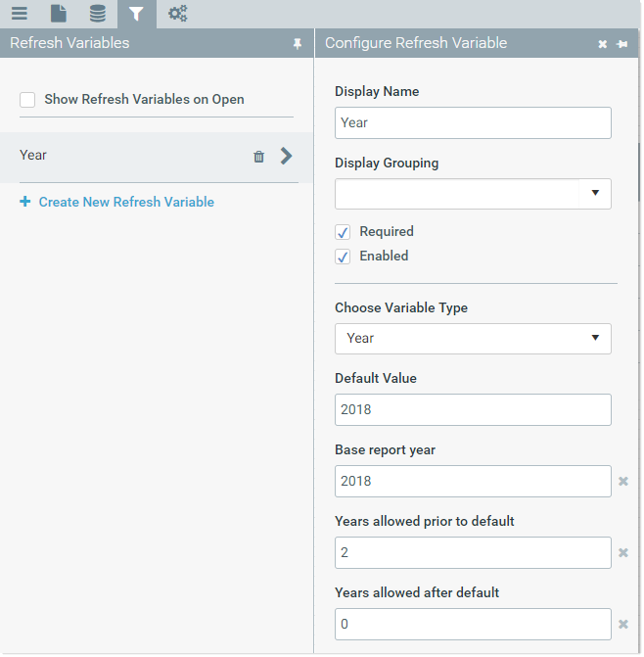Expand the Year variable chevron arrow
644x657 pixels.
coord(287,156)
